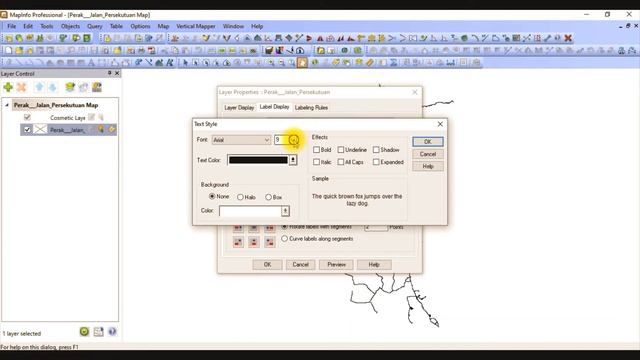Select the Zoom-in magnifier tool
Screen dimensions: 640x360
271,62
